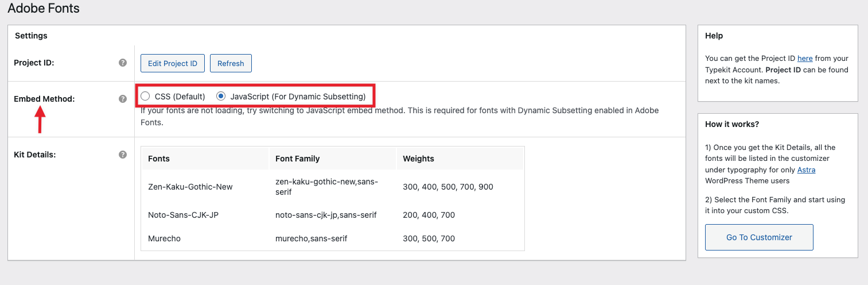The width and height of the screenshot is (868, 285).
Task: Select the JavaScript (For Dynamic Subsetting) radio button
Action: point(221,96)
